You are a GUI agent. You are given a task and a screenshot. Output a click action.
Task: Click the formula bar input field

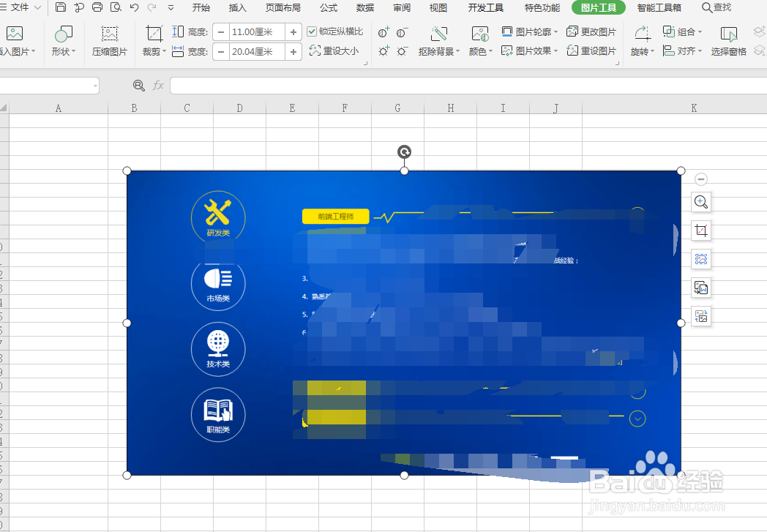(x=468, y=86)
